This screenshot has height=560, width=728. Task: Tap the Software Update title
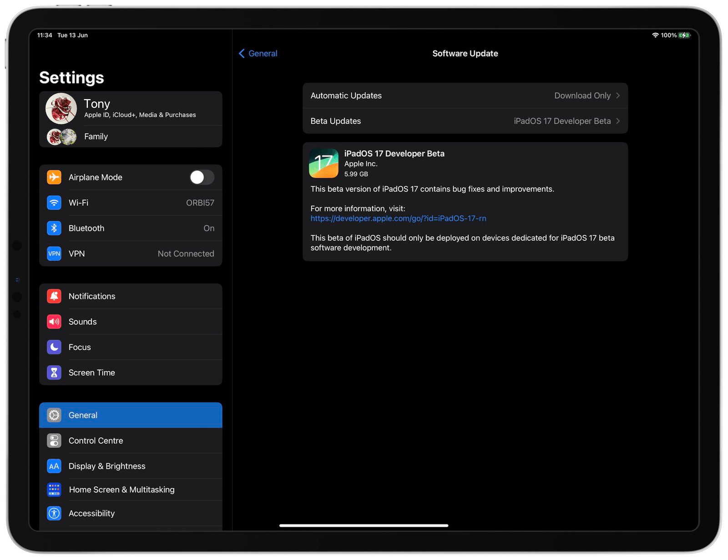pos(465,54)
